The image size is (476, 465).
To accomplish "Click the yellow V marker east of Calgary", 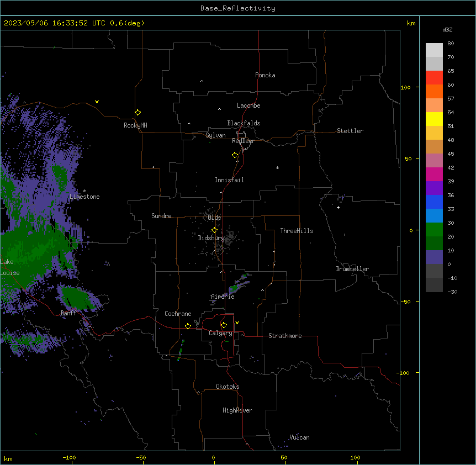I will 237,323.
